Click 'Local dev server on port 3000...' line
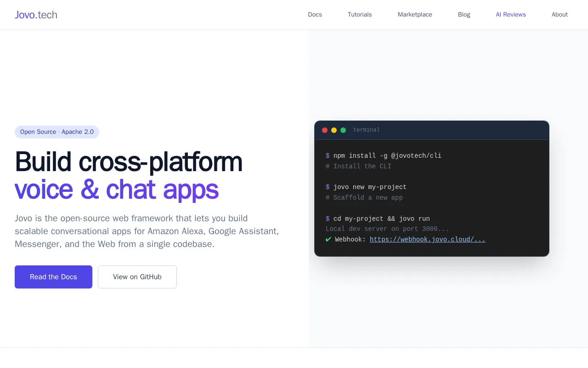588x368 pixels. pos(387,229)
